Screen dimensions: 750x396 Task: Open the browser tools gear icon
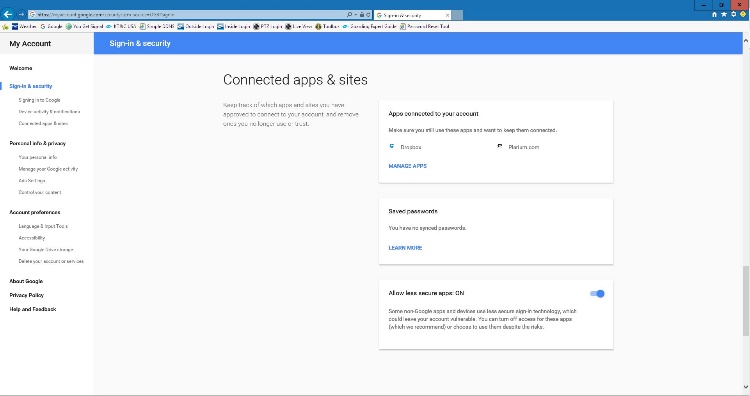(x=733, y=14)
